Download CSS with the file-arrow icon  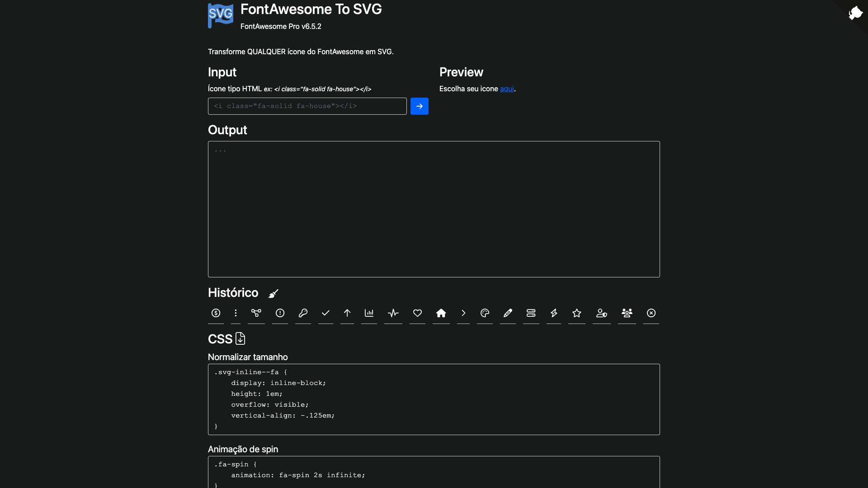(x=241, y=338)
